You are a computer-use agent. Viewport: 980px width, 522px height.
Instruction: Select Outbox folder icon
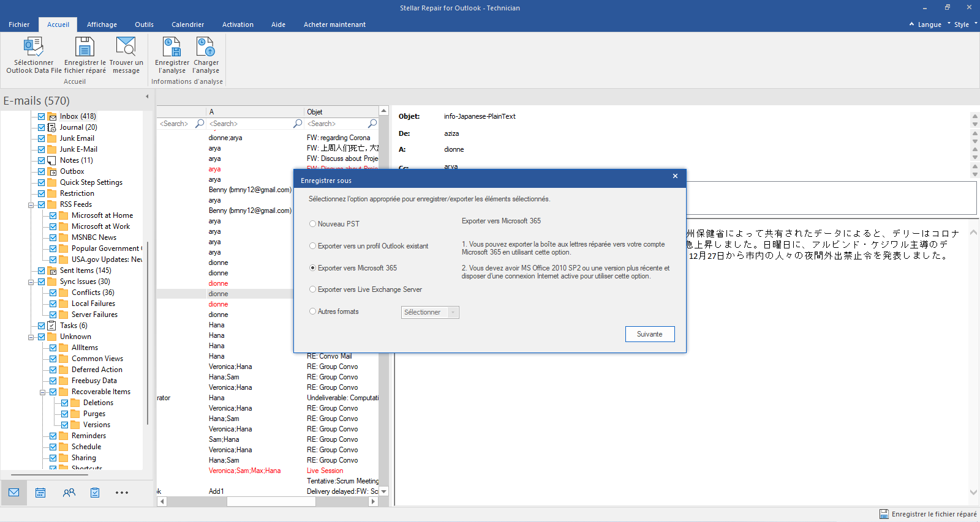(52, 171)
